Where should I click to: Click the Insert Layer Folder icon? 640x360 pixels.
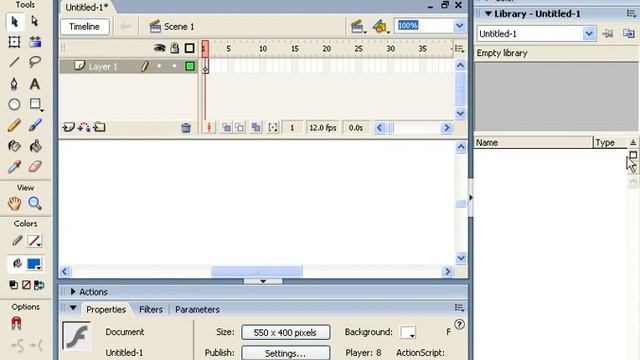(99, 127)
